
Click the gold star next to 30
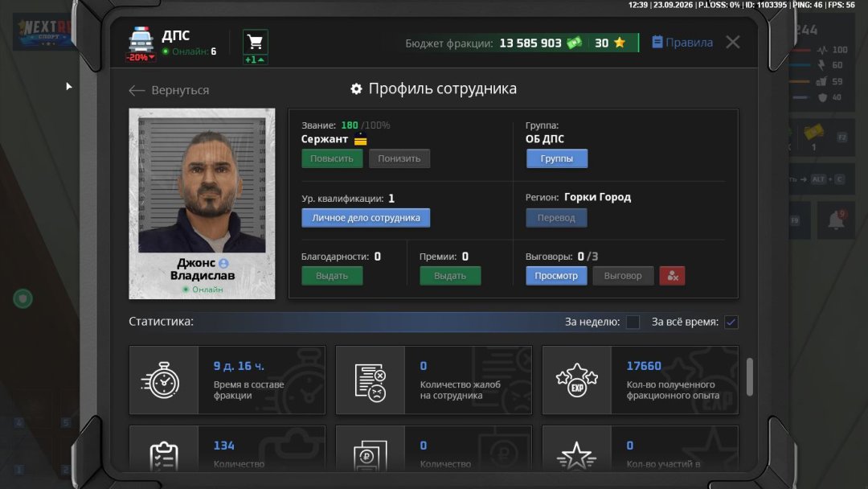[x=620, y=43]
